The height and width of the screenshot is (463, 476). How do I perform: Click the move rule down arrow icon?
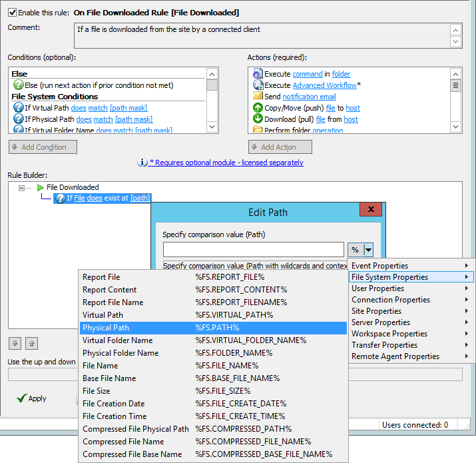tap(15, 343)
